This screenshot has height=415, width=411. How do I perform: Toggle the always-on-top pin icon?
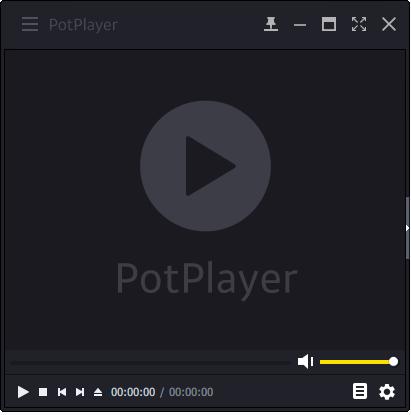271,24
